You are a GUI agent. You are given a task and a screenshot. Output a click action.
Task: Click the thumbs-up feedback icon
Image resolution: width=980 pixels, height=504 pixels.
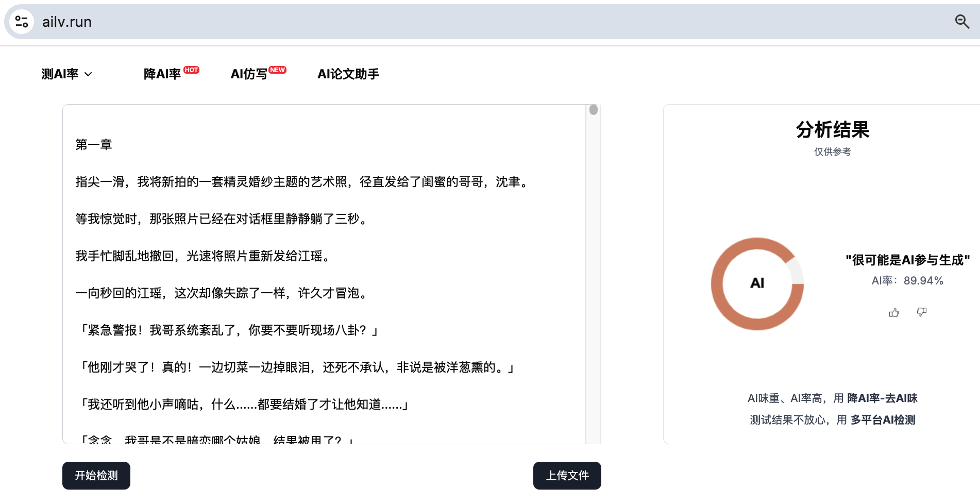pyautogui.click(x=894, y=312)
